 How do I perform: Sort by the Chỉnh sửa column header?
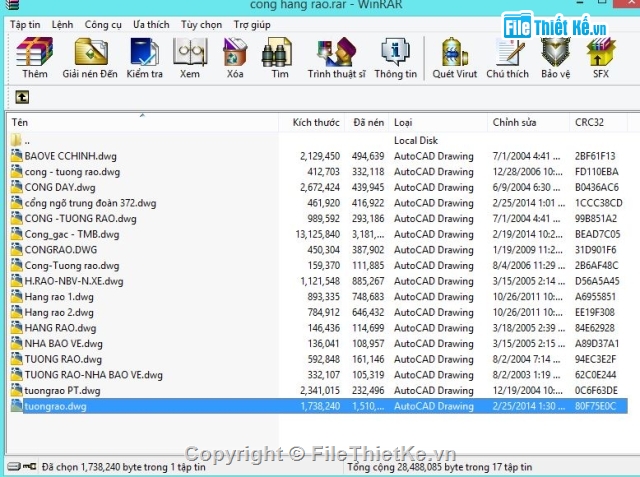[x=529, y=122]
